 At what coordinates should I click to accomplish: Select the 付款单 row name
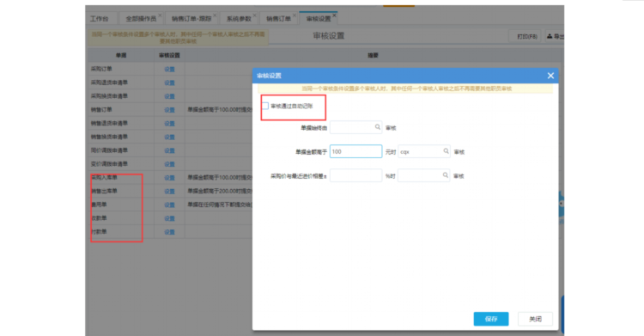(99, 231)
